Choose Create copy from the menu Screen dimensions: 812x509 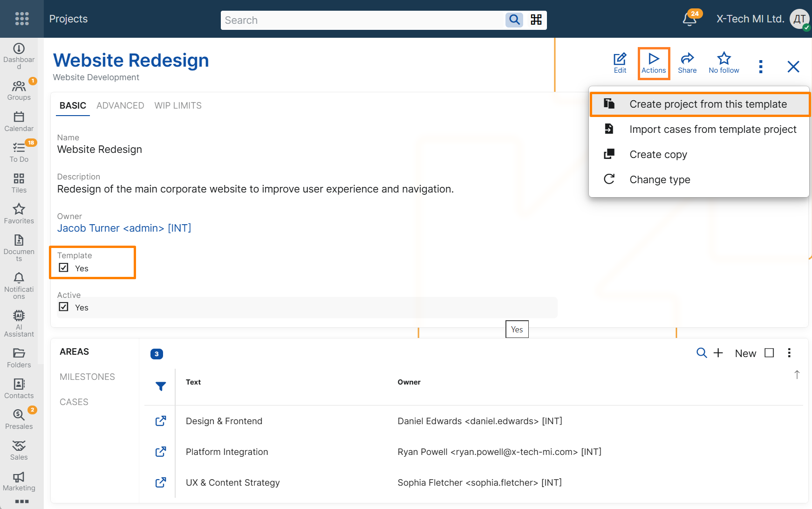tap(699, 154)
